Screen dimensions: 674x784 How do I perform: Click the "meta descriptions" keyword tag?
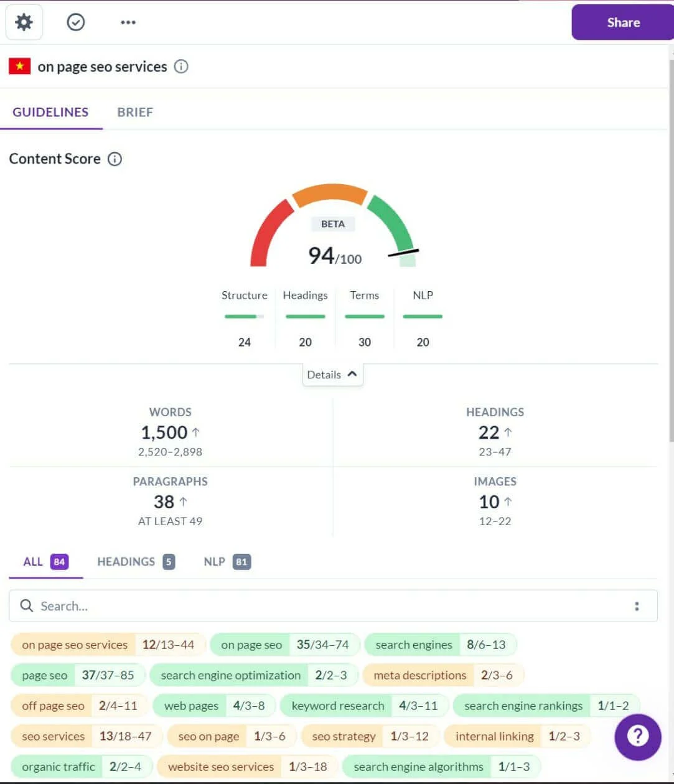[x=419, y=675]
